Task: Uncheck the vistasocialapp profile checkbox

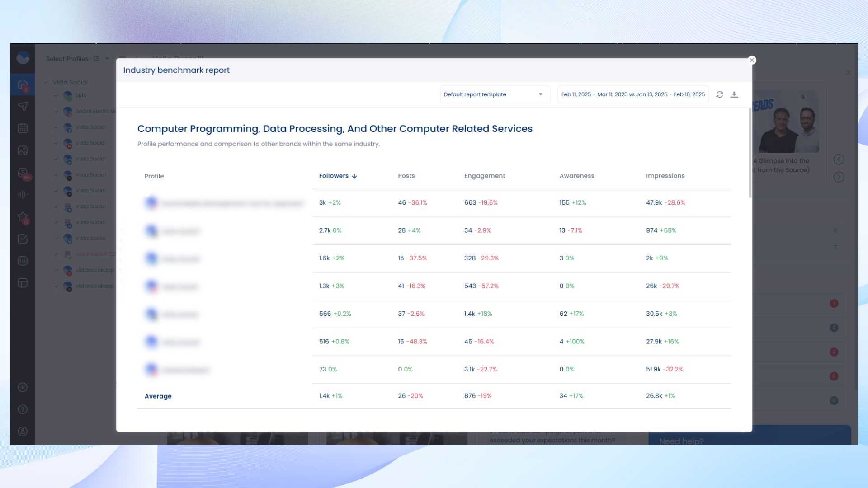Action: (57, 270)
